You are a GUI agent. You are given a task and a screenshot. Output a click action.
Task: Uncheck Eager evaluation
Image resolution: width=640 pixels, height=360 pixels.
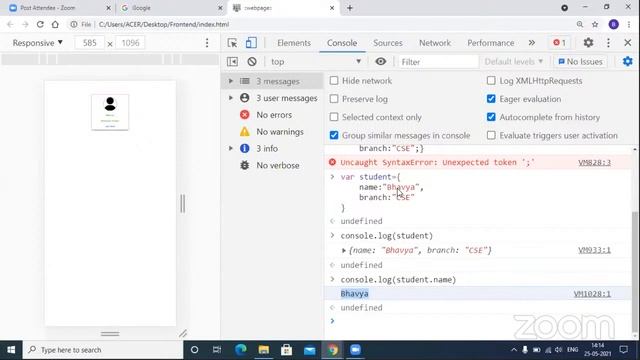[x=491, y=99]
